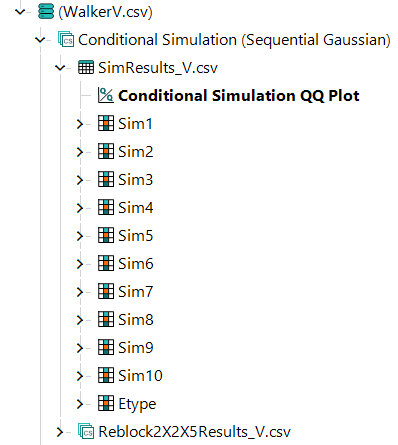Expand the Sim10 node

[x=80, y=376]
